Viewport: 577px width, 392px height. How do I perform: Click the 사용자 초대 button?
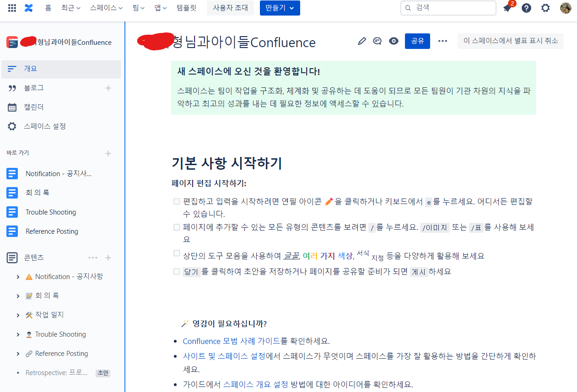tap(231, 8)
